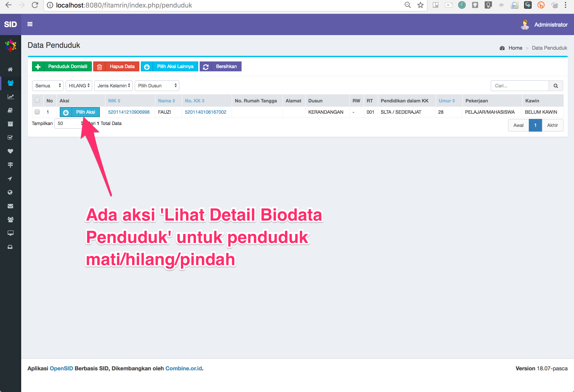This screenshot has height=392, width=574.
Task: Expand the Pilih Dusun dropdown
Action: pos(157,86)
